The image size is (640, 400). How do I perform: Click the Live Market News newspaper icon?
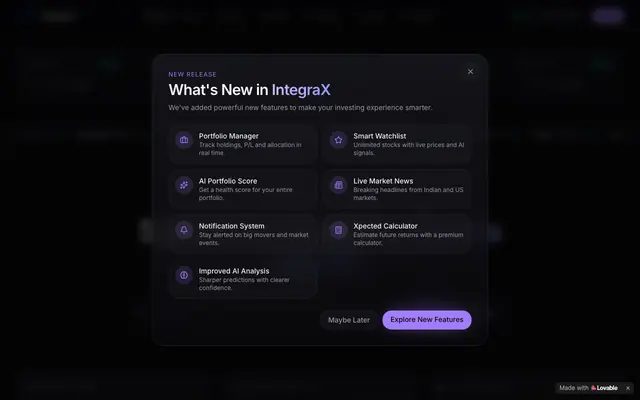pyautogui.click(x=338, y=185)
